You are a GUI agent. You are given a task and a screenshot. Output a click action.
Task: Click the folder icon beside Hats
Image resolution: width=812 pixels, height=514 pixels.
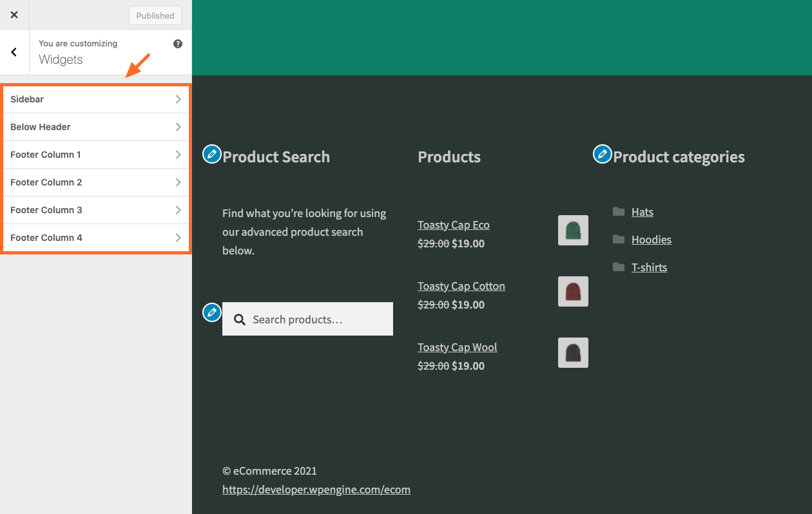[617, 211]
